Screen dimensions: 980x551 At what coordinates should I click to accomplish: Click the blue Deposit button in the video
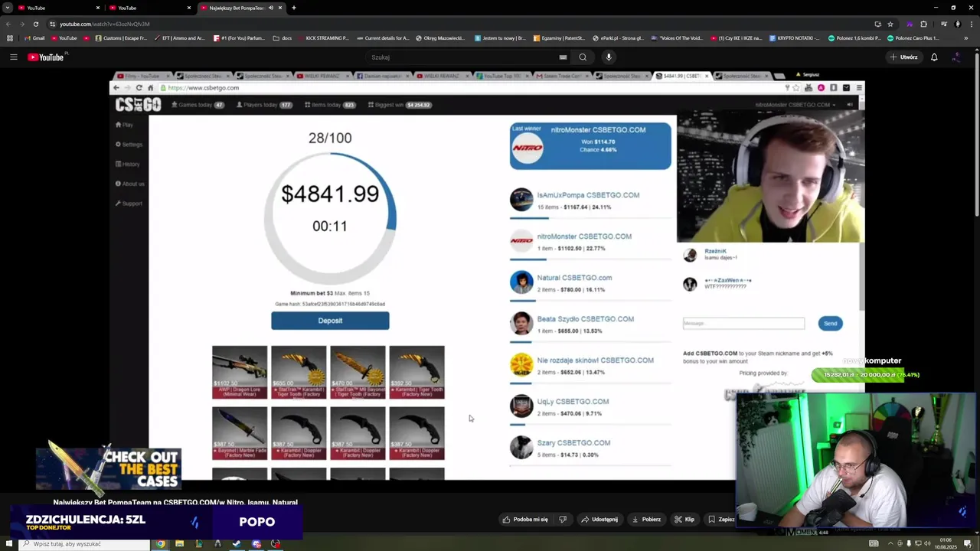coord(330,321)
